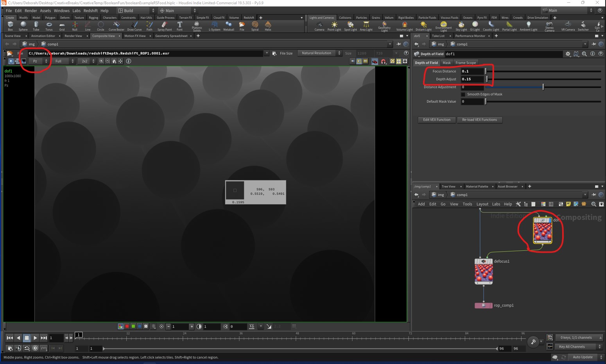Toggle the red channel display button
606x364 pixels.
(127, 327)
